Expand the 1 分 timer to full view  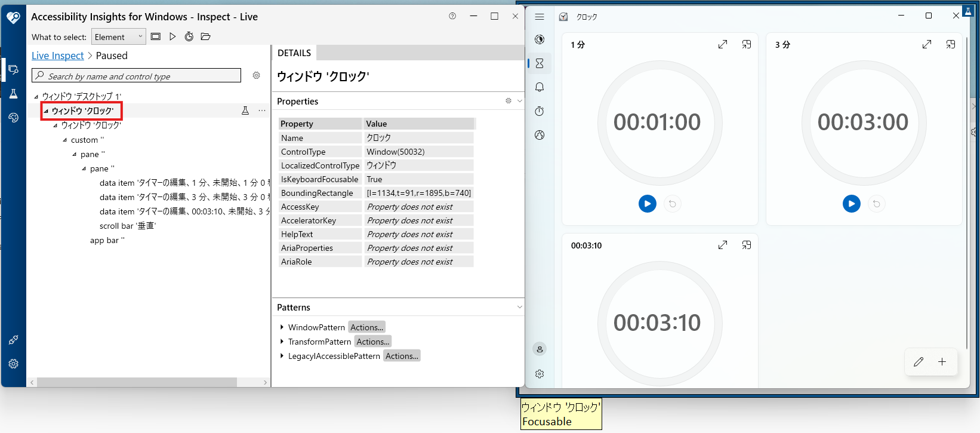tap(723, 44)
